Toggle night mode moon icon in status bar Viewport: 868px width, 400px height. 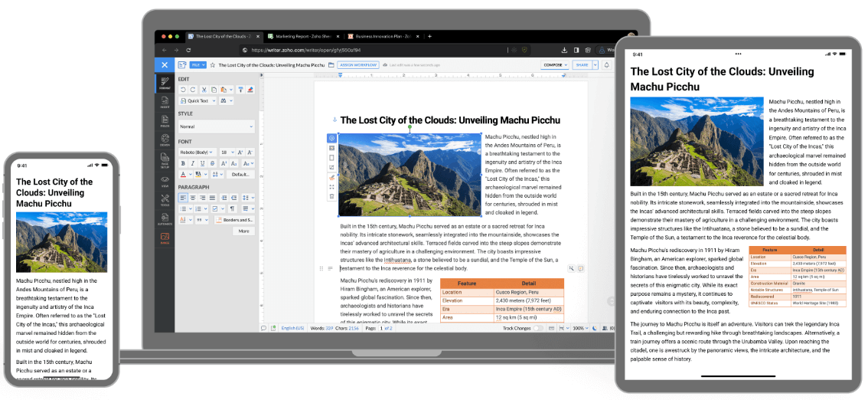point(595,328)
